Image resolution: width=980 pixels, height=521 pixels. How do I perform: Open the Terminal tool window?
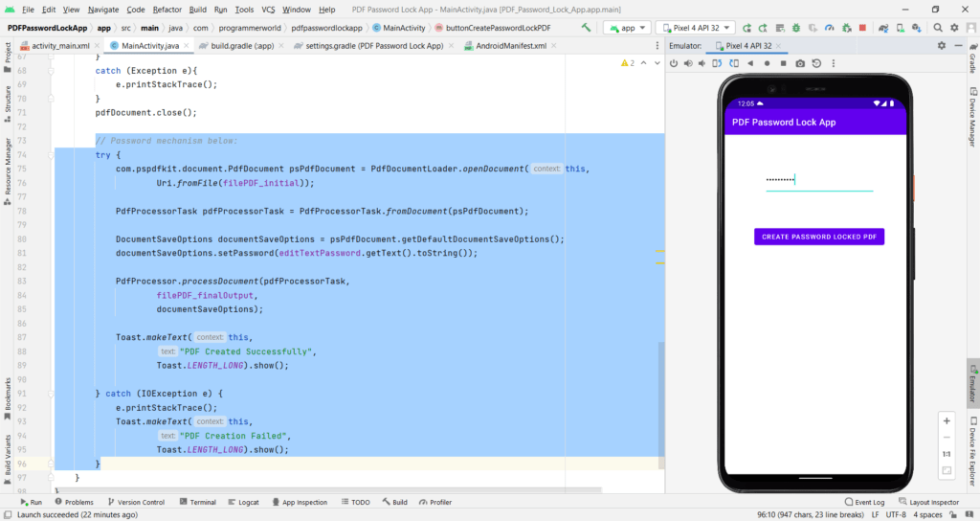tap(197, 502)
